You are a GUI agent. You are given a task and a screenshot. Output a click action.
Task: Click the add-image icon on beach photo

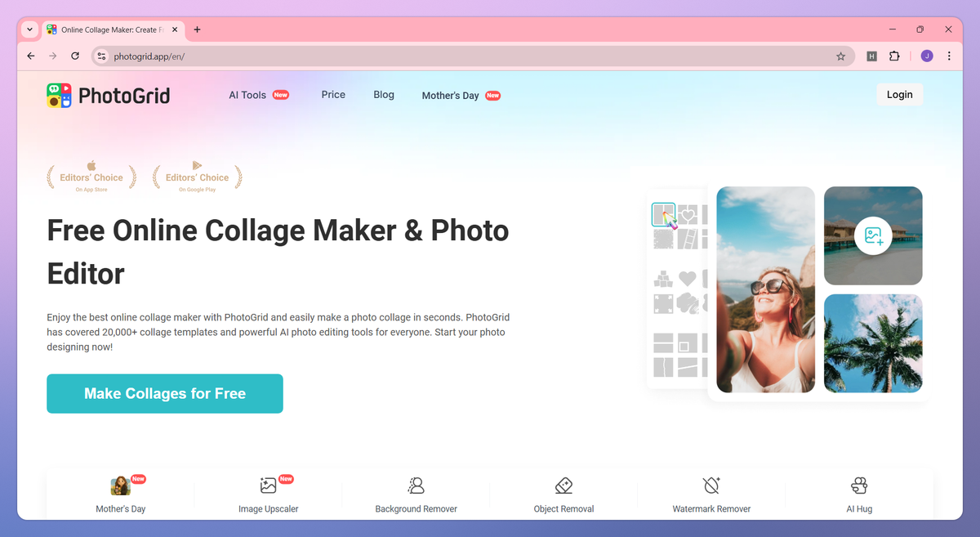click(x=873, y=236)
